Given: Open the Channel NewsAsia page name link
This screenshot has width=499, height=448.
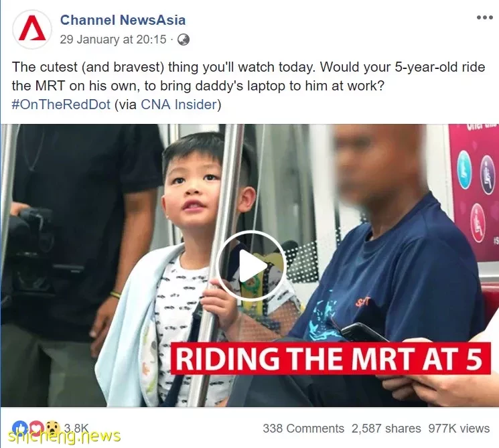Looking at the screenshot, I should (123, 20).
